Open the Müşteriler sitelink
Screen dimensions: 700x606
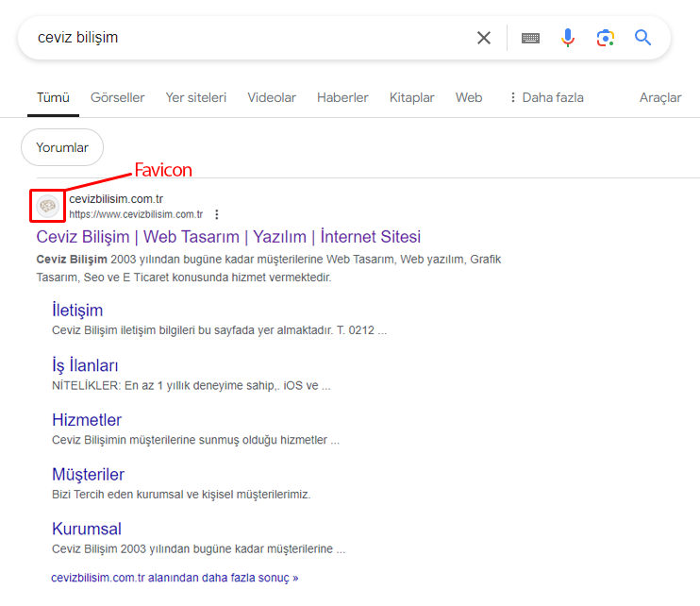click(88, 474)
